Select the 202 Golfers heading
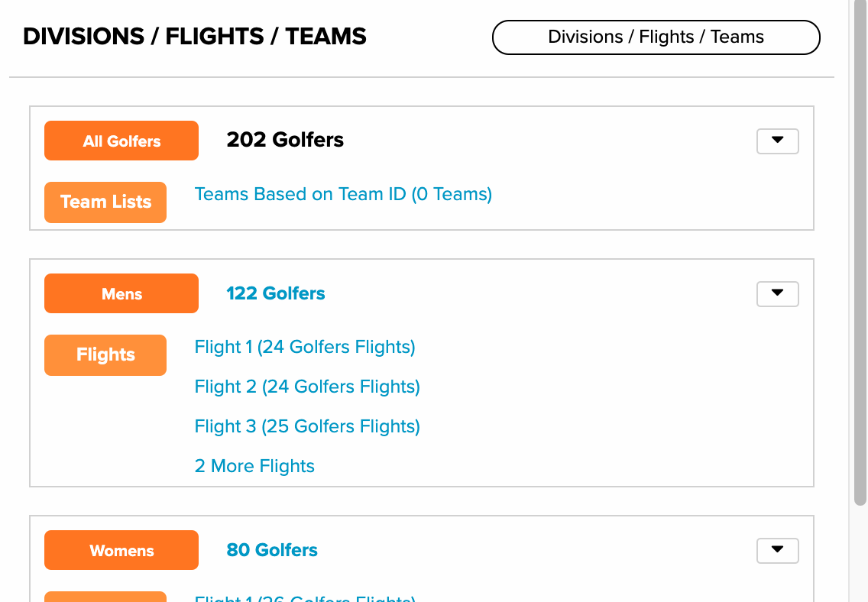This screenshot has width=868, height=602. 285,140
